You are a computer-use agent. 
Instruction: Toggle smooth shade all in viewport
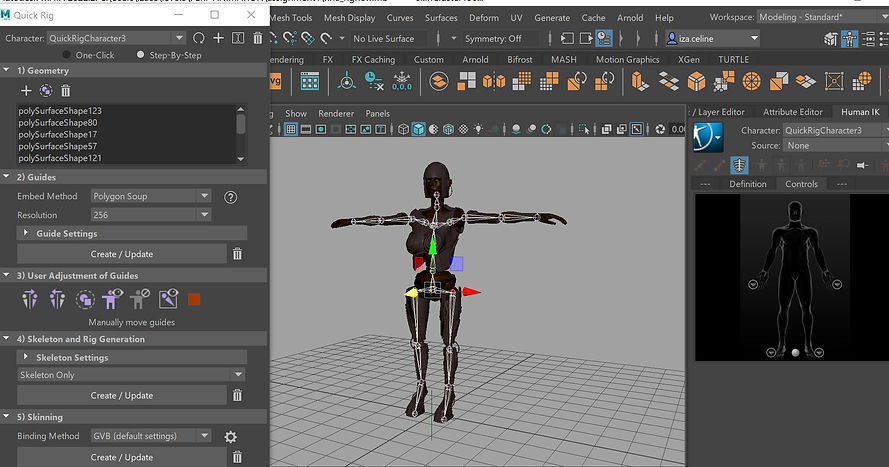tap(418, 129)
